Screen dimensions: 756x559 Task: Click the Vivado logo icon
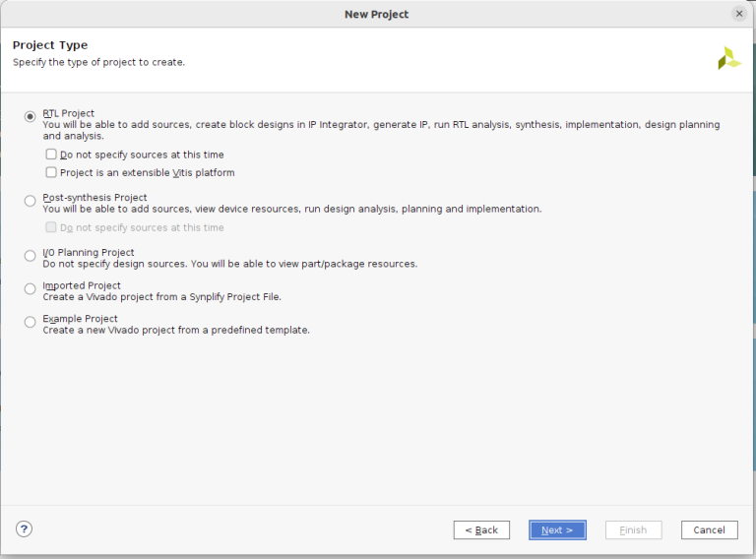click(x=728, y=58)
